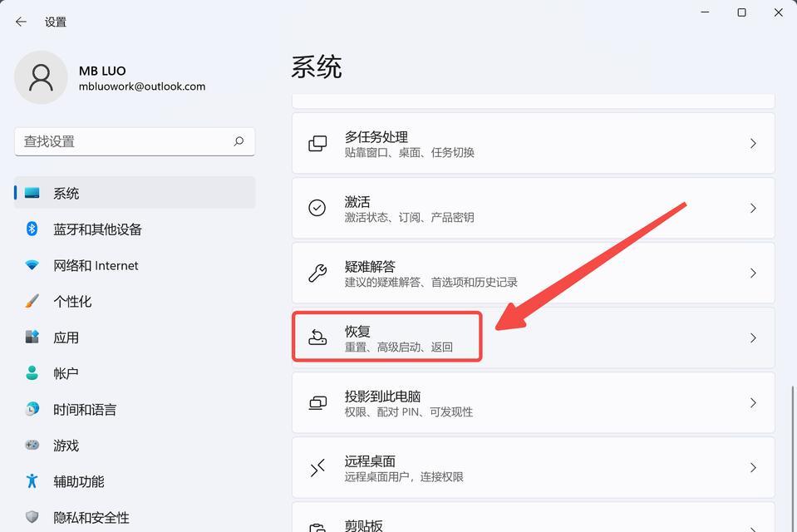
Task: Expand the 恢复 row chevron
Action: pos(753,337)
